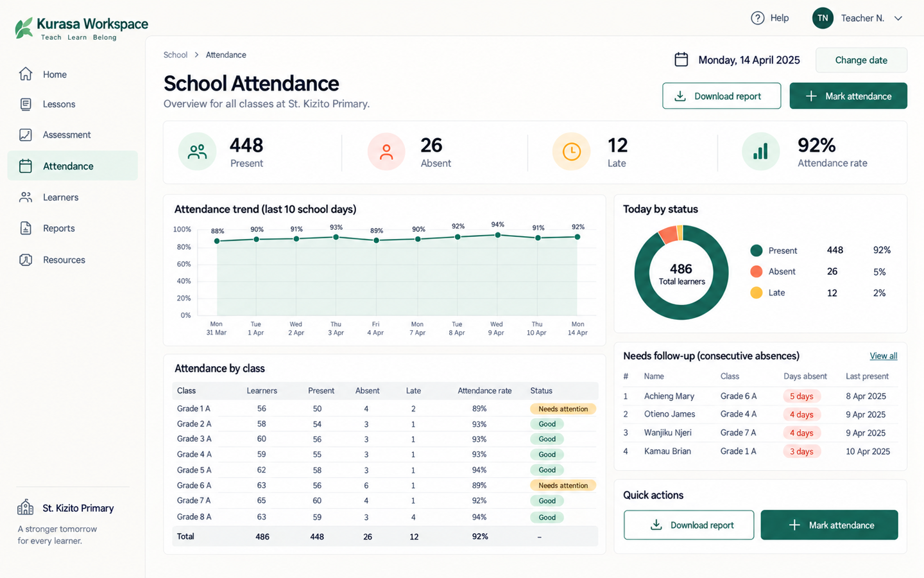
Task: Click the calendar icon beside the date
Action: coord(681,60)
